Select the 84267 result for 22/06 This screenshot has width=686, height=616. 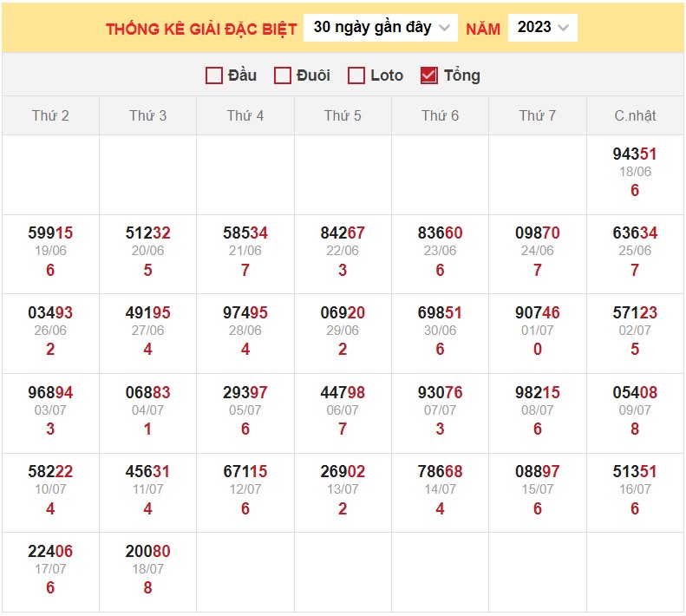click(343, 233)
